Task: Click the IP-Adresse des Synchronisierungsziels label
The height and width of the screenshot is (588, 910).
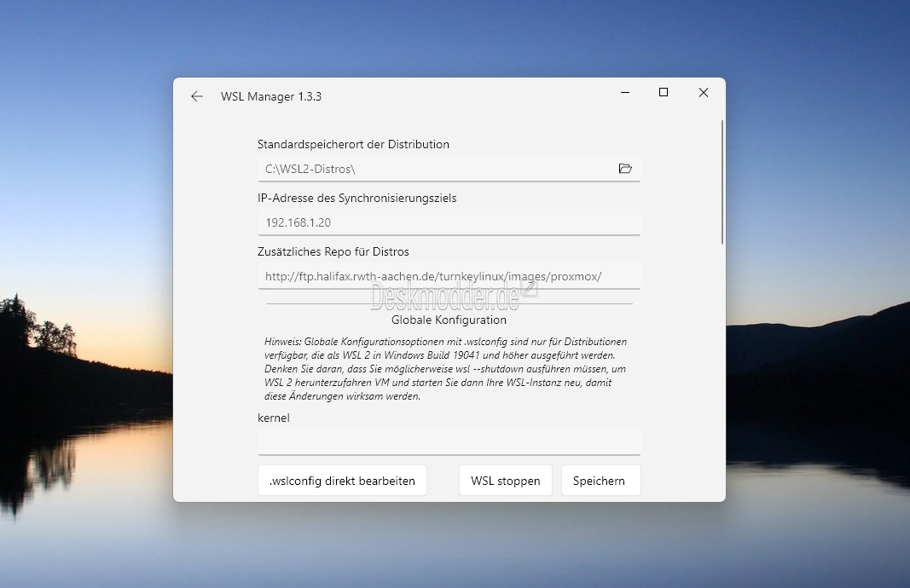Action: click(356, 198)
